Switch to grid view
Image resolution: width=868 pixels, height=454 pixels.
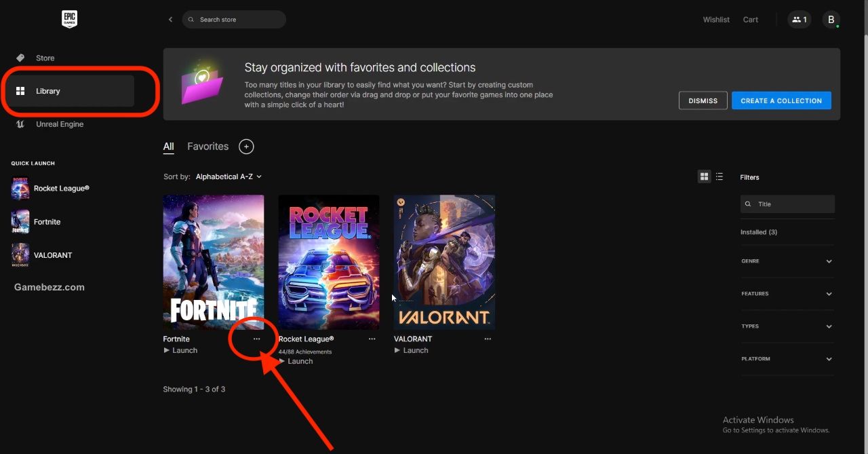(x=705, y=176)
